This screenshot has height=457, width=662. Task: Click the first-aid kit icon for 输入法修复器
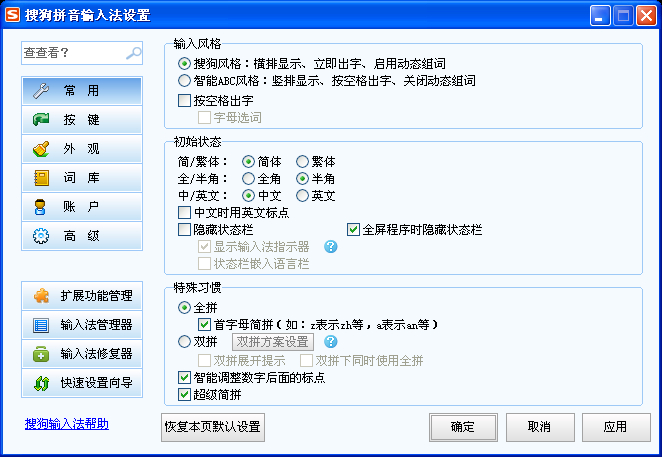41,354
